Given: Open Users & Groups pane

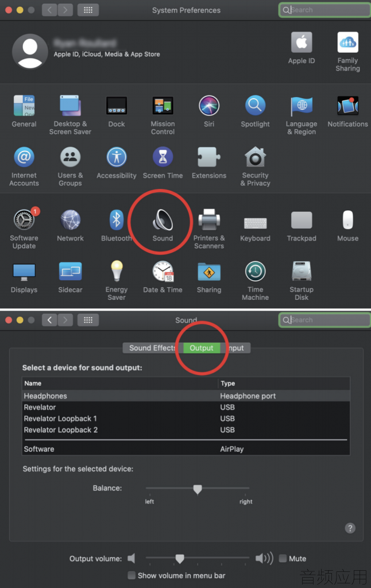Looking at the screenshot, I should click(x=70, y=166).
